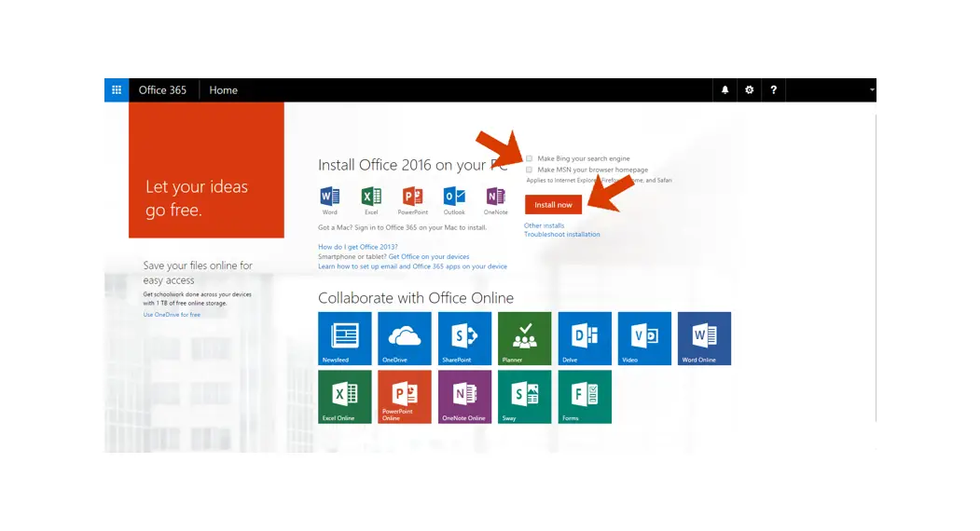This screenshot has width=980, height=531.
Task: Click the Home label in header
Action: [x=223, y=90]
